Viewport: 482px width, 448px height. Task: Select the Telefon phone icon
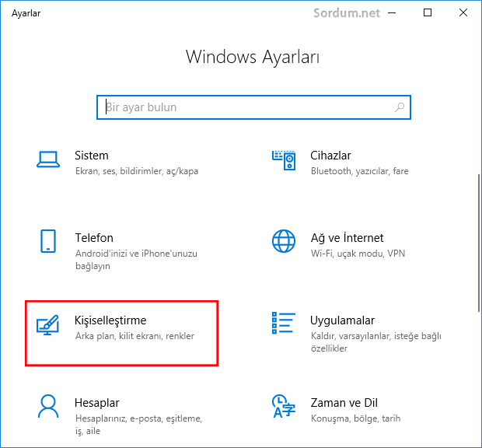[x=48, y=241]
